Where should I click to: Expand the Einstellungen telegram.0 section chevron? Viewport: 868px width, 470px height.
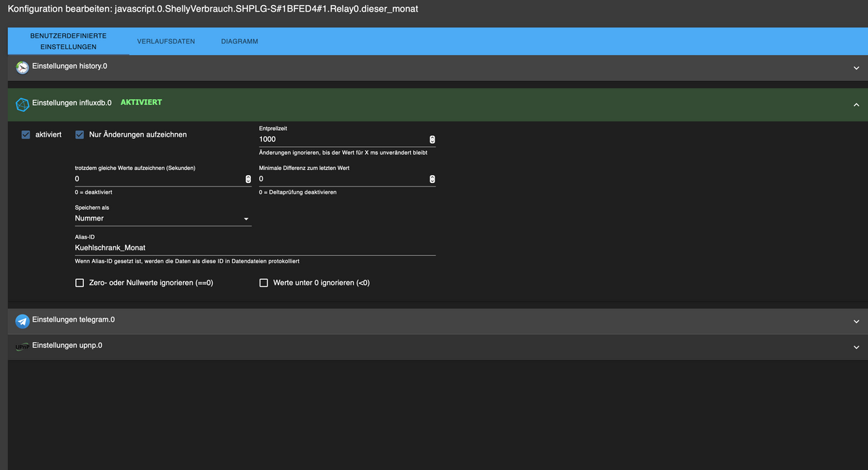(x=856, y=322)
